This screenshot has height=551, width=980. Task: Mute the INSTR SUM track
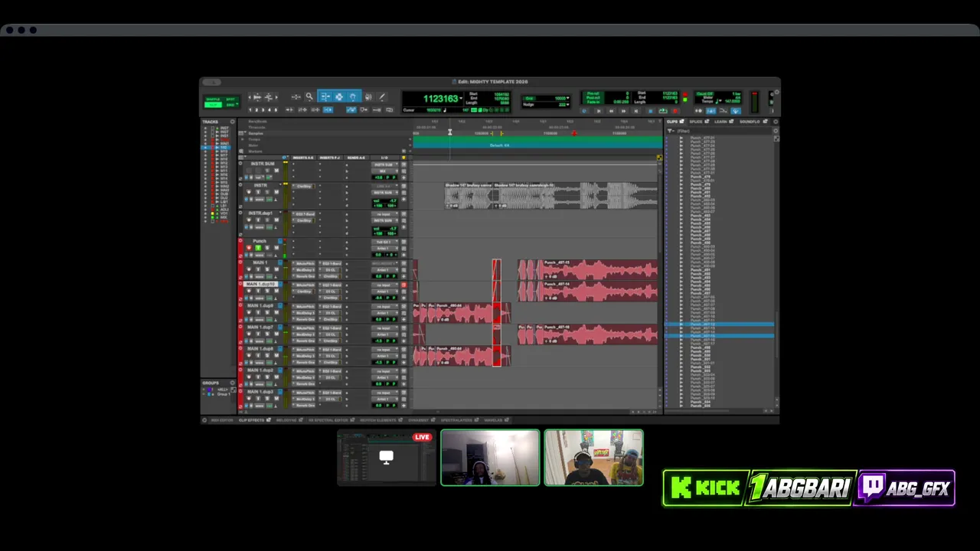(276, 171)
